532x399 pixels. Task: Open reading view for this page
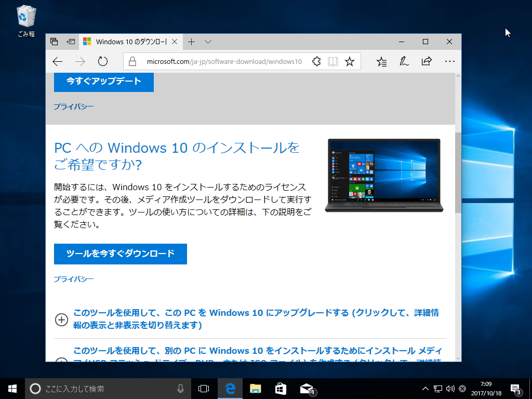(x=332, y=61)
